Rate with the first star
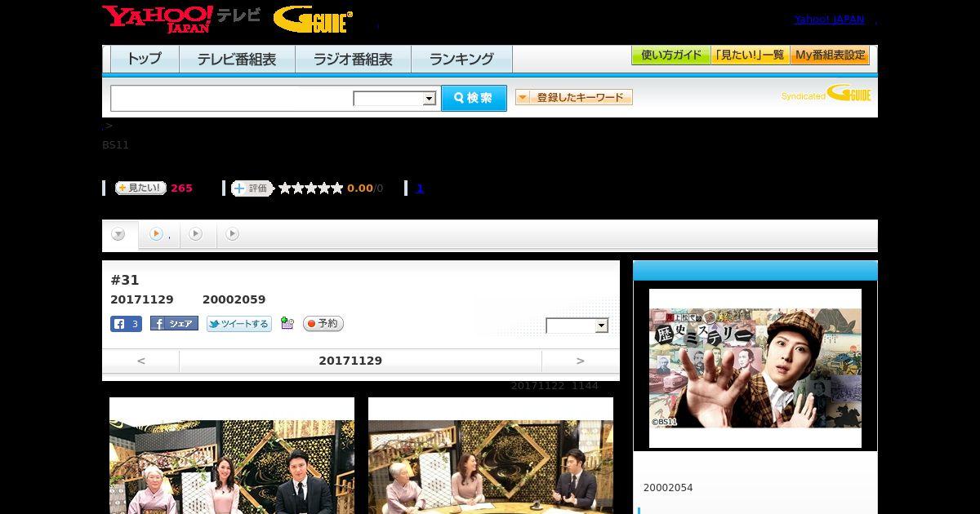980x514 pixels. [285, 188]
